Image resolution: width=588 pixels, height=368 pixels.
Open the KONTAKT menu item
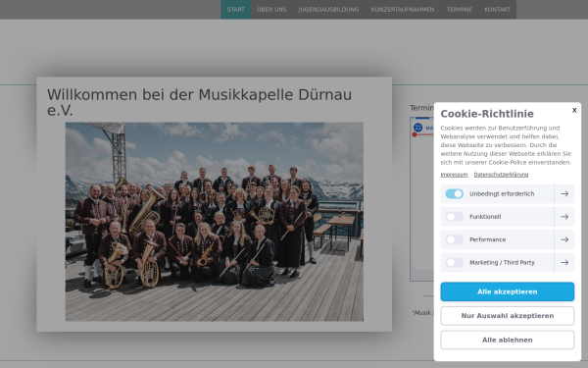click(497, 10)
